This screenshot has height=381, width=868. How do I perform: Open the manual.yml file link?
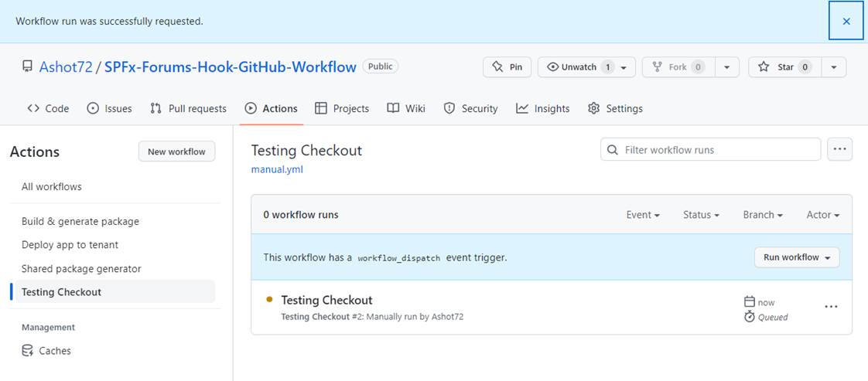pos(277,169)
